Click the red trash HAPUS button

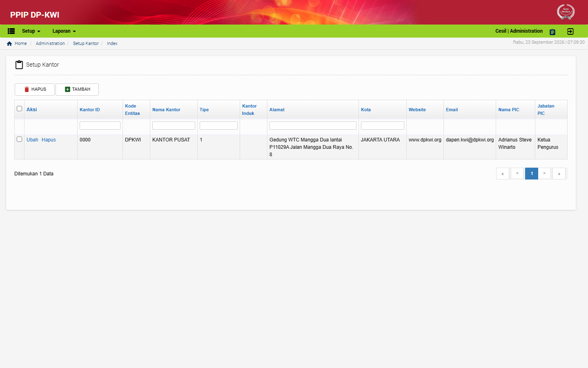[x=35, y=90]
